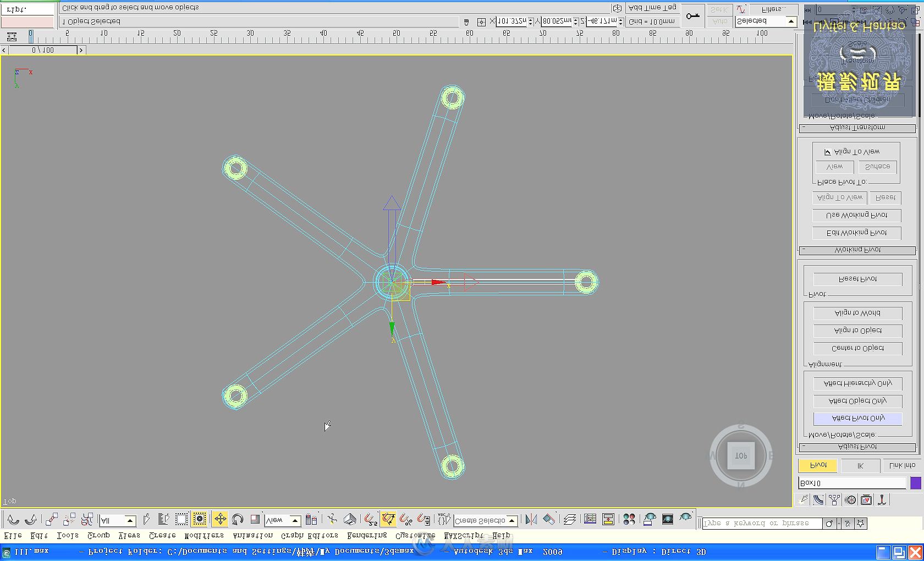The image size is (924, 561).
Task: Toggle the Window/Crossing selection button
Action: pos(199,520)
